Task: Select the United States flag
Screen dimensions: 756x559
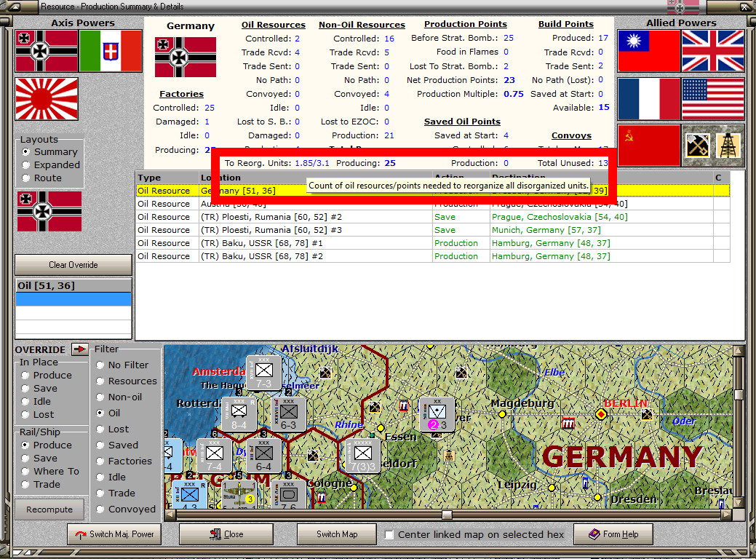Action: tap(712, 99)
